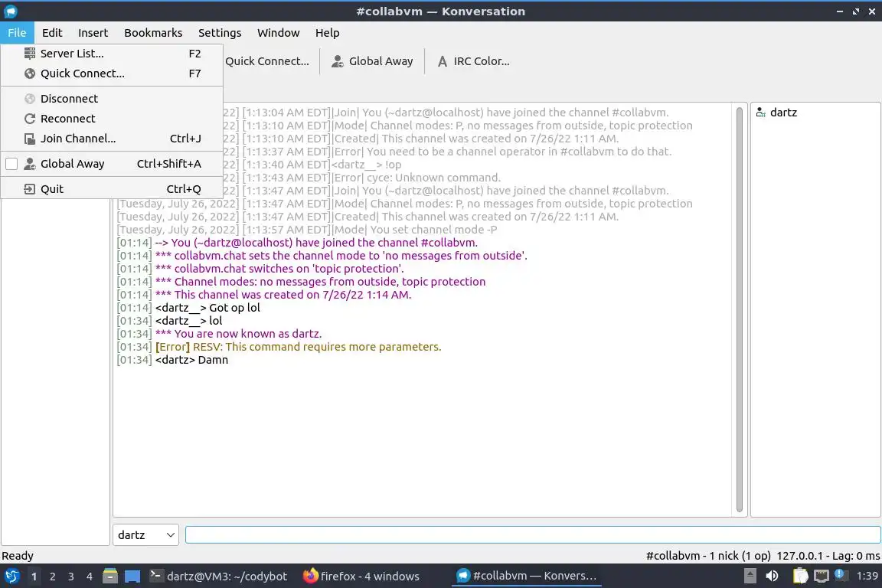Click the chat view vertical scrollbar
882x588 pixels.
[739, 309]
